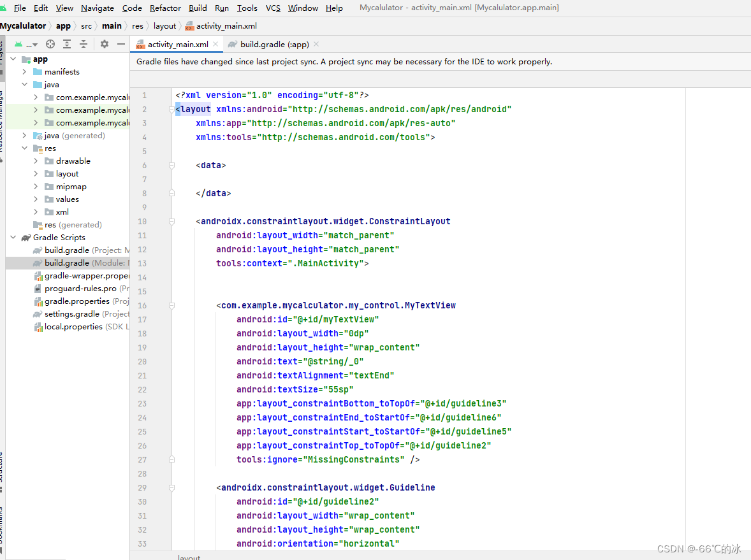
Task: Click the layout file icon before activity_main.xml breadcrumb
Action: pyautogui.click(x=188, y=26)
